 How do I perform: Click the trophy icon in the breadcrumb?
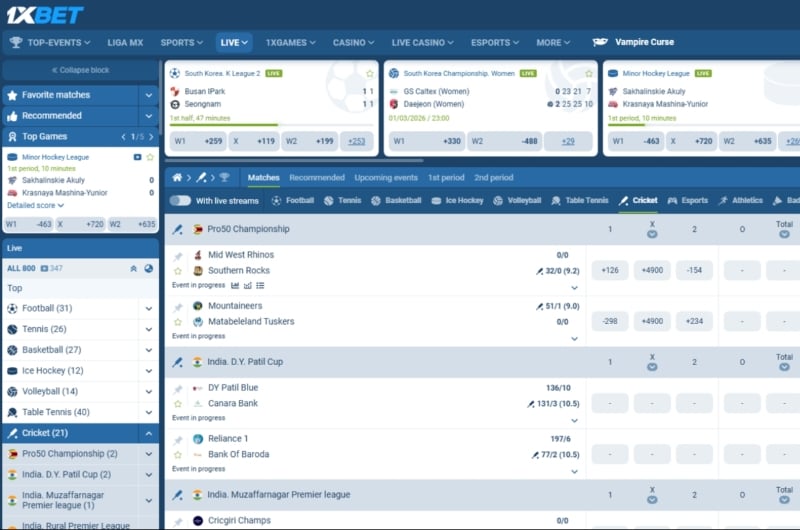[x=224, y=178]
